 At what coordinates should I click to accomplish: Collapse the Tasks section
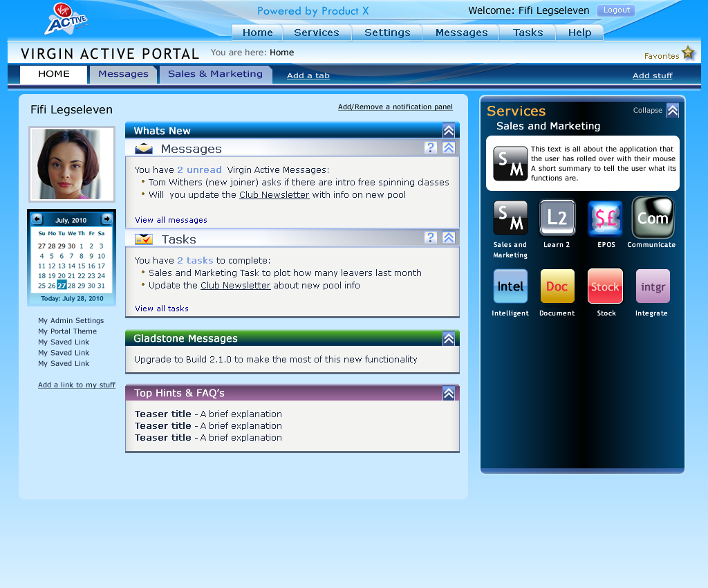tap(449, 237)
